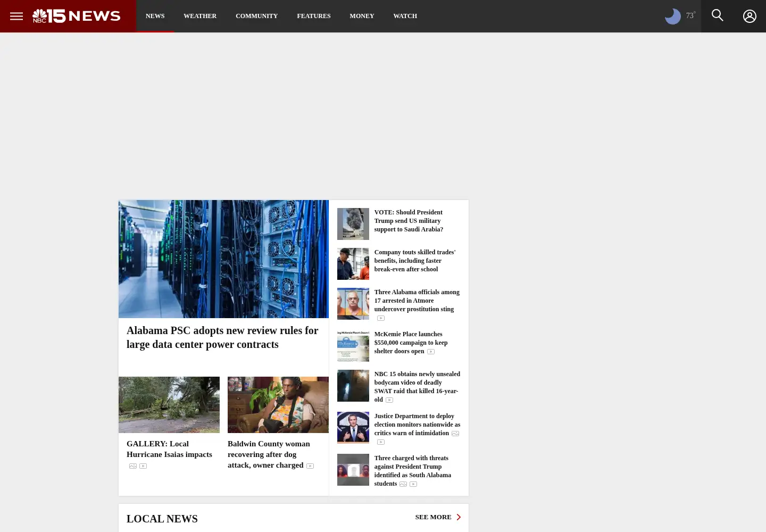Image resolution: width=766 pixels, height=532 pixels.
Task: Open the Justice Department speaker thumbnail
Action: tap(353, 428)
